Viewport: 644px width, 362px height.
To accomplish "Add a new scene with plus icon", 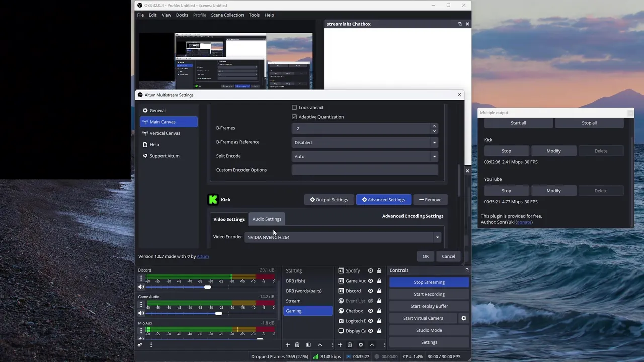I will click(x=288, y=345).
